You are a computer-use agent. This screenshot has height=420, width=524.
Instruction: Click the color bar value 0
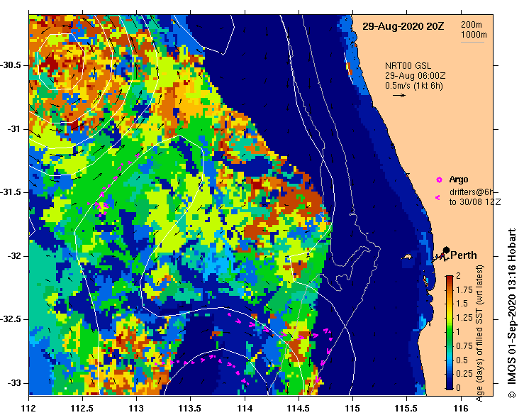pyautogui.click(x=458, y=388)
